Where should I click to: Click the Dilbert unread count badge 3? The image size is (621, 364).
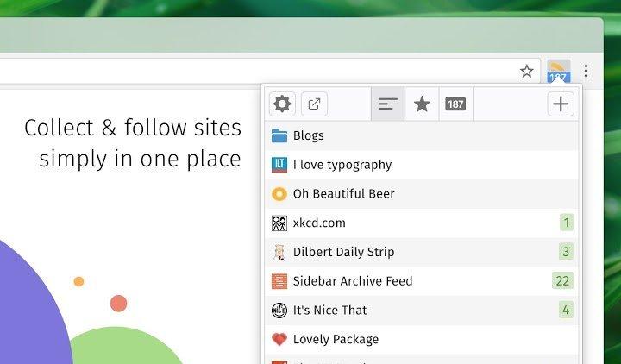click(566, 252)
